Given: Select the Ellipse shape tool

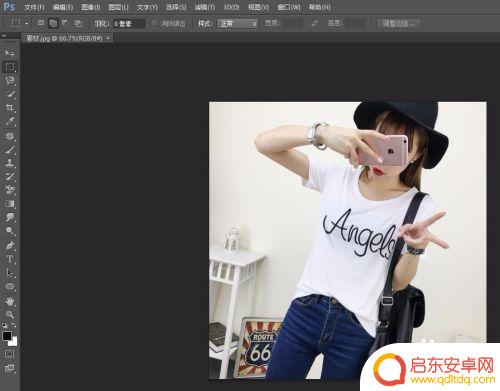Looking at the screenshot, I should pyautogui.click(x=10, y=286).
